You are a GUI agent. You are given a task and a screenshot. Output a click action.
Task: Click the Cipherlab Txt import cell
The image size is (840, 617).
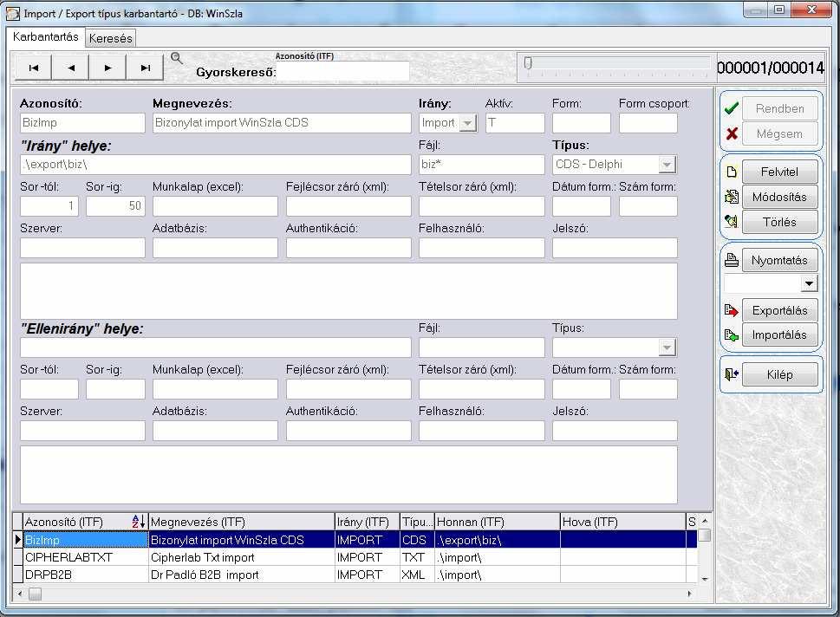[242, 557]
